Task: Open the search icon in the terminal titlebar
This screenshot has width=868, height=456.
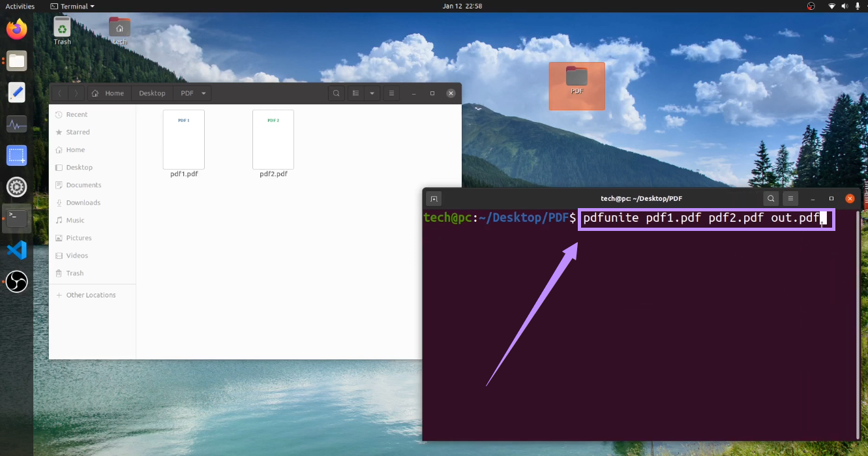Action: 771,198
